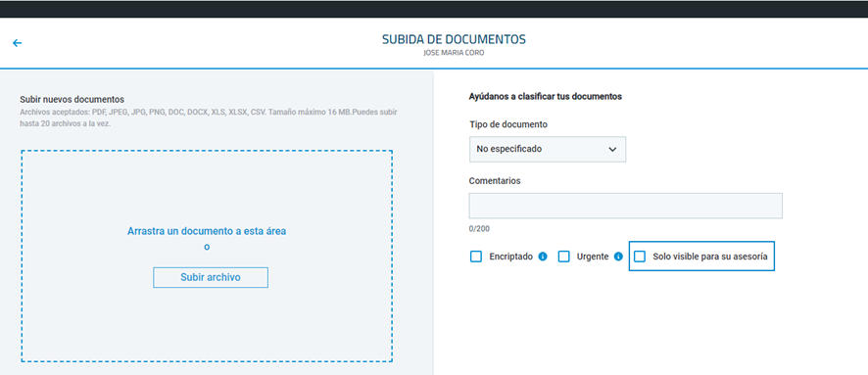Show info about the Urgente option
Screen dimensions: 868x375
click(618, 257)
